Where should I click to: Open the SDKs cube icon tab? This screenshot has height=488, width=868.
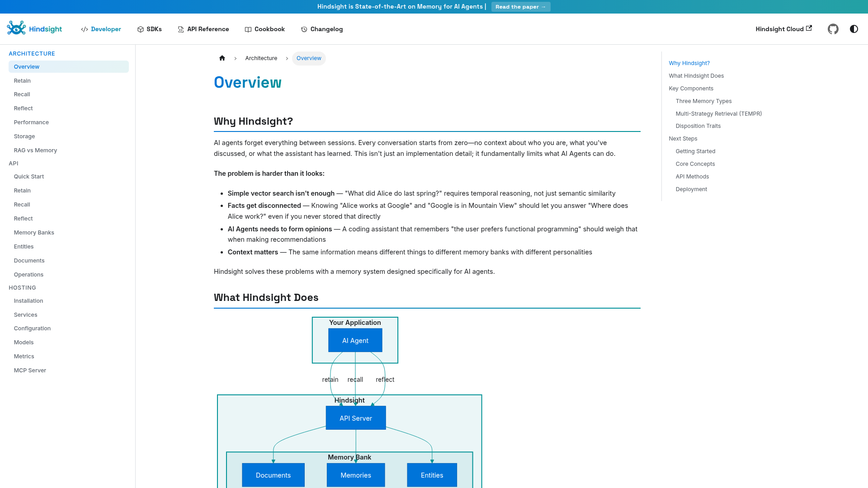pos(149,29)
